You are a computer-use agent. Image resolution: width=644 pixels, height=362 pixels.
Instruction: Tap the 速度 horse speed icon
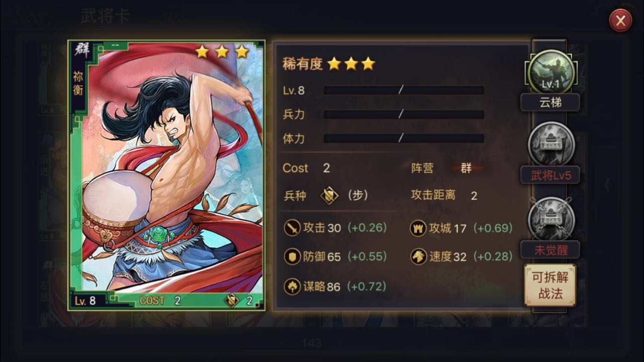(418, 257)
